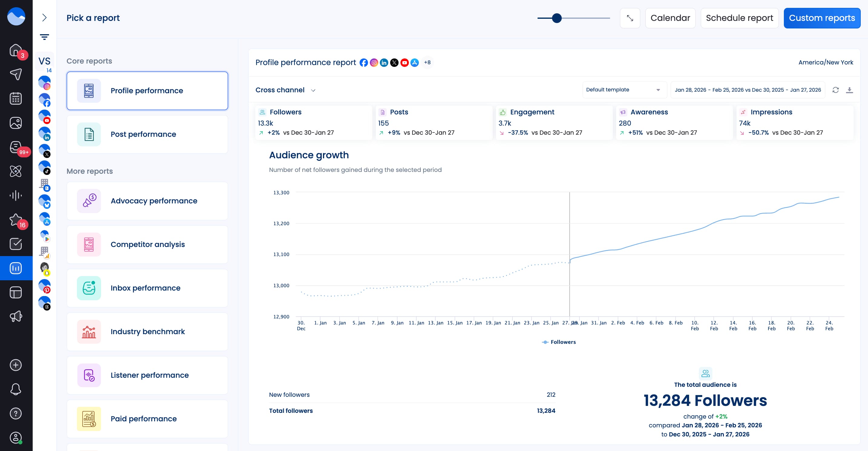The width and height of the screenshot is (868, 451).
Task: Click the notification bell icon at bottom
Action: pos(16,389)
